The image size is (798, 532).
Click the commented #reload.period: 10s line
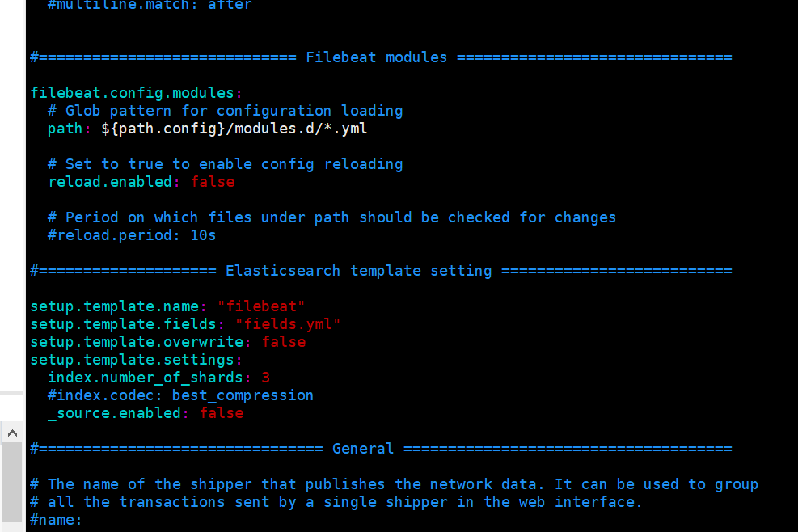coord(132,235)
